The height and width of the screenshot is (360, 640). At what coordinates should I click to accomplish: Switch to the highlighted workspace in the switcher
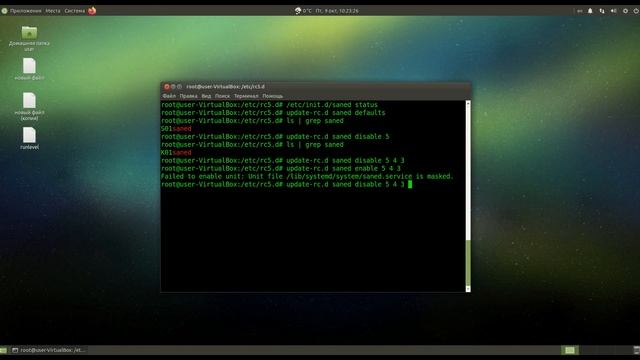(570, 350)
